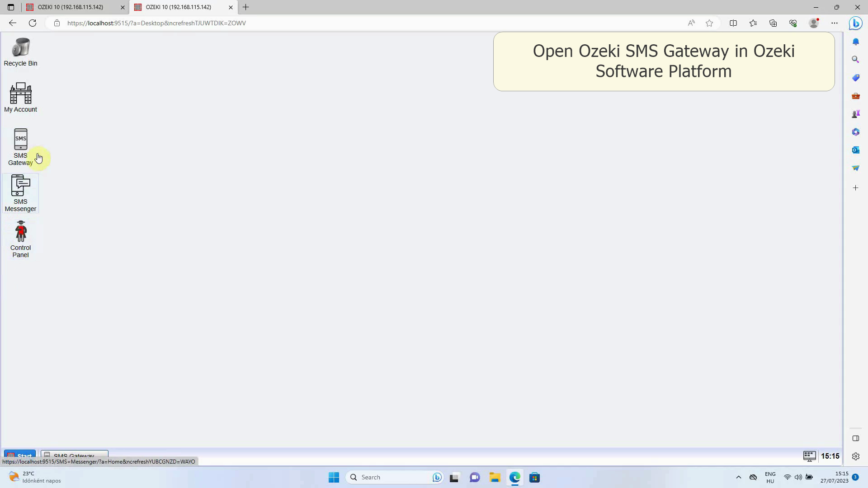The height and width of the screenshot is (488, 868).
Task: Open the Bing chat sidebar button
Action: pos(855,23)
